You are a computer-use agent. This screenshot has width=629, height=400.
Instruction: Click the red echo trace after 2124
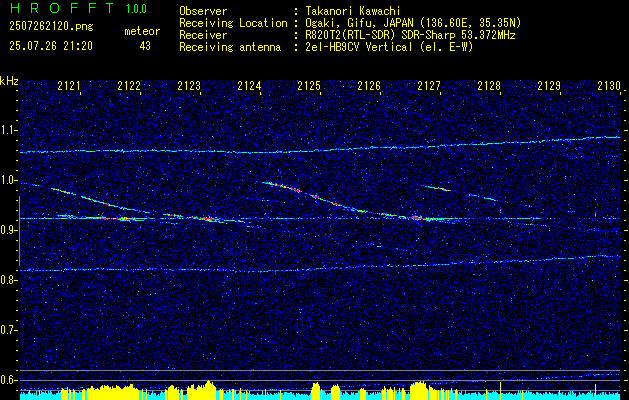283,187
